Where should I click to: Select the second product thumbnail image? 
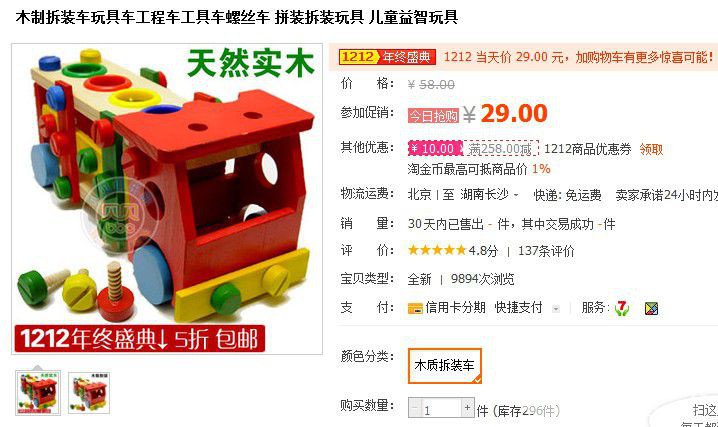point(89,393)
